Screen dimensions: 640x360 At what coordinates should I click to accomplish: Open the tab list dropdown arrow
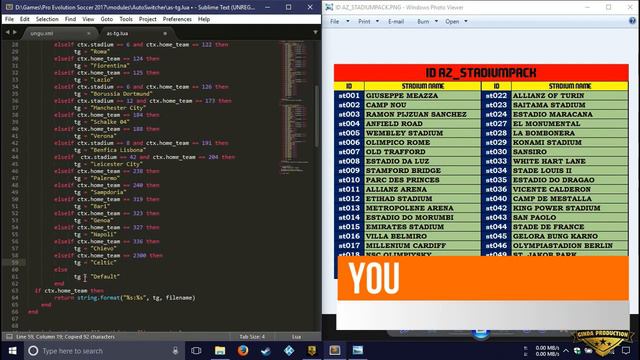pyautogui.click(x=315, y=32)
